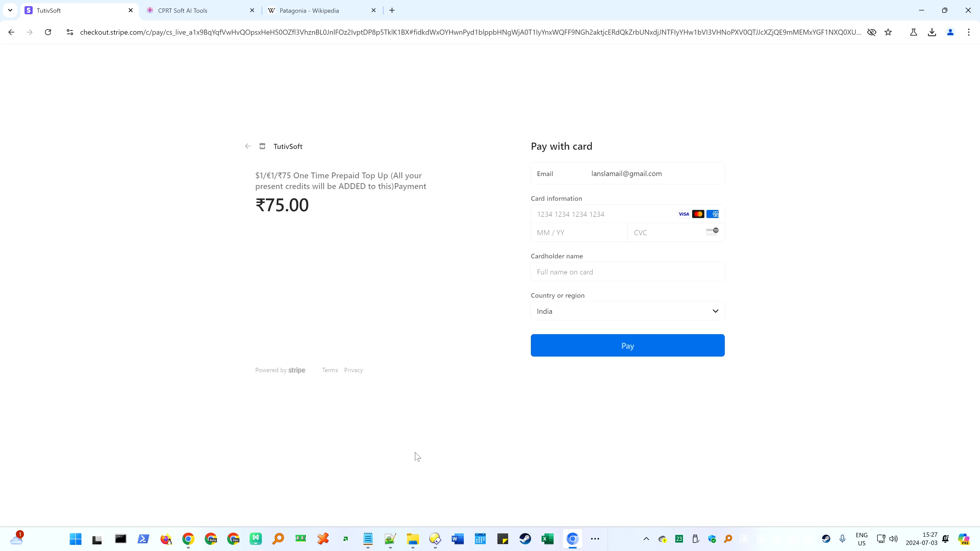Click the browser address bar URL

pyautogui.click(x=471, y=32)
